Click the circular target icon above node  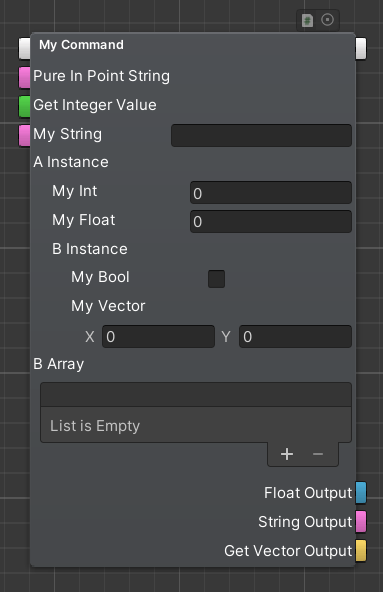point(327,20)
